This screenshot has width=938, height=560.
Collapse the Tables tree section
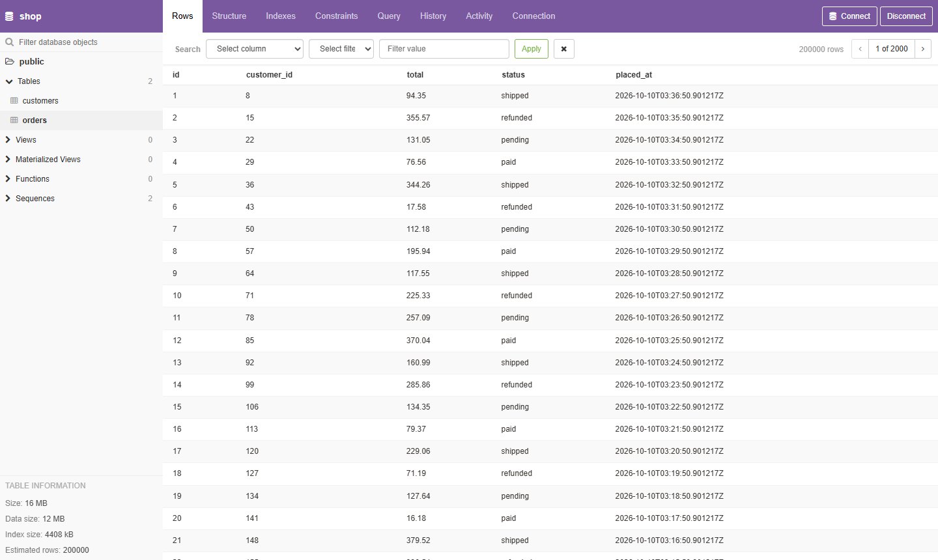tap(9, 81)
